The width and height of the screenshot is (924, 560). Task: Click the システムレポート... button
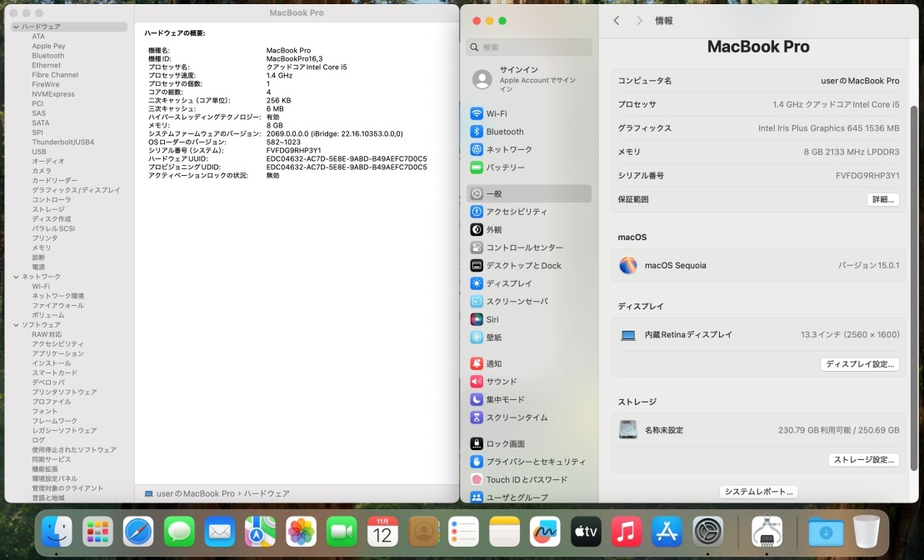(x=758, y=492)
